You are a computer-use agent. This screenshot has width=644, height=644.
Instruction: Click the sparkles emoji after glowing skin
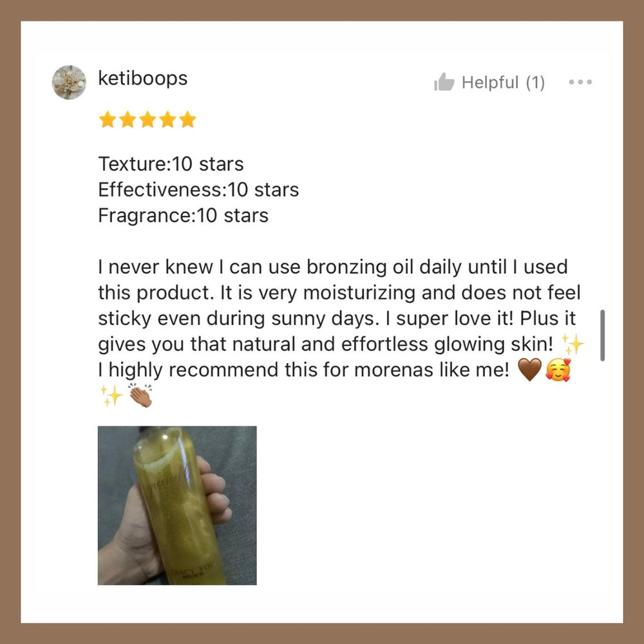coord(573,344)
